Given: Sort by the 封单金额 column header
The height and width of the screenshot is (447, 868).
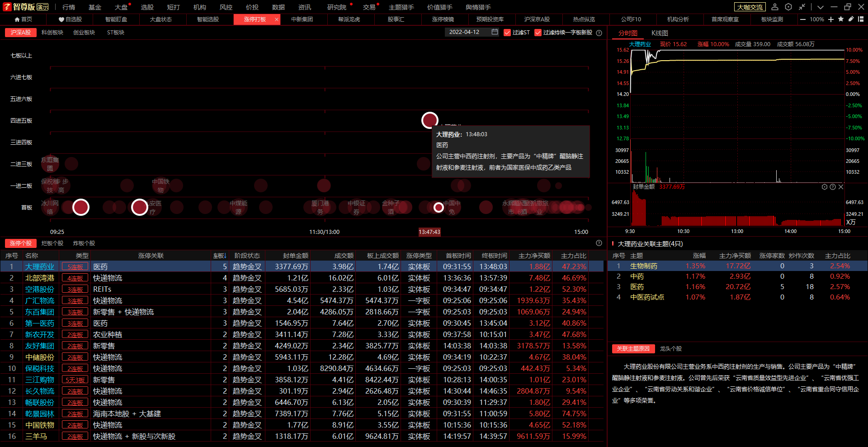Looking at the screenshot, I should point(296,256).
